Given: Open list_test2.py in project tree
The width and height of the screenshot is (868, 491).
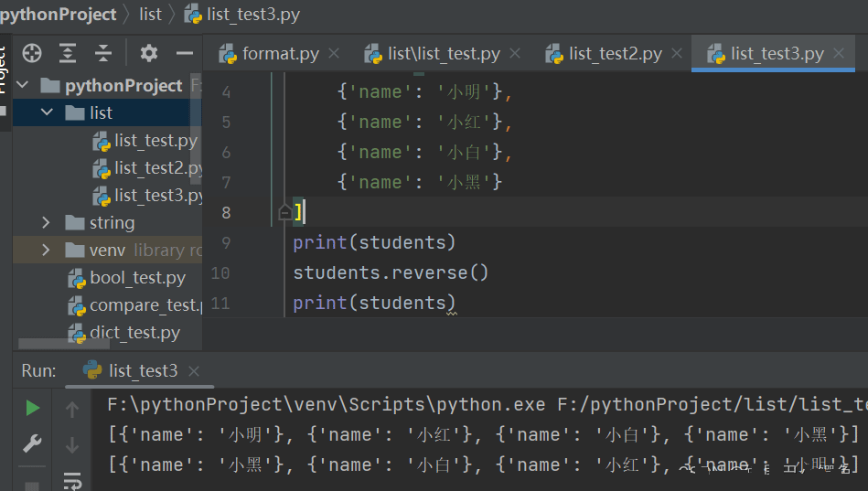Looking at the screenshot, I should tap(147, 167).
